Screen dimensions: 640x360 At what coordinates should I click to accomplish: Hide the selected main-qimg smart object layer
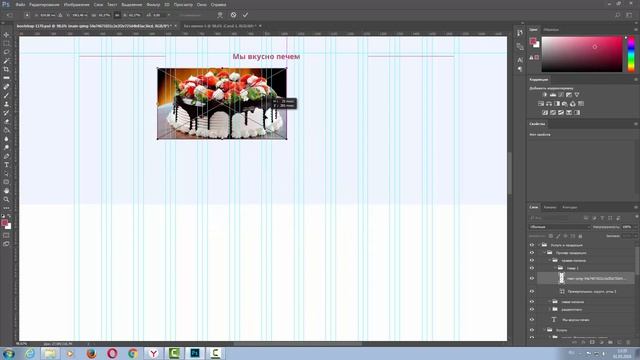pyautogui.click(x=532, y=278)
